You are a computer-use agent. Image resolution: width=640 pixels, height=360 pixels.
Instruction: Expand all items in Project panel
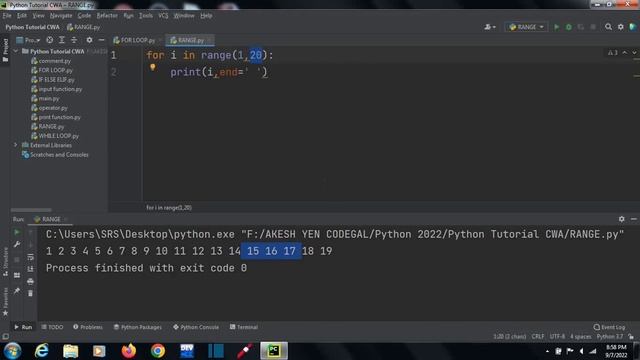(62, 40)
